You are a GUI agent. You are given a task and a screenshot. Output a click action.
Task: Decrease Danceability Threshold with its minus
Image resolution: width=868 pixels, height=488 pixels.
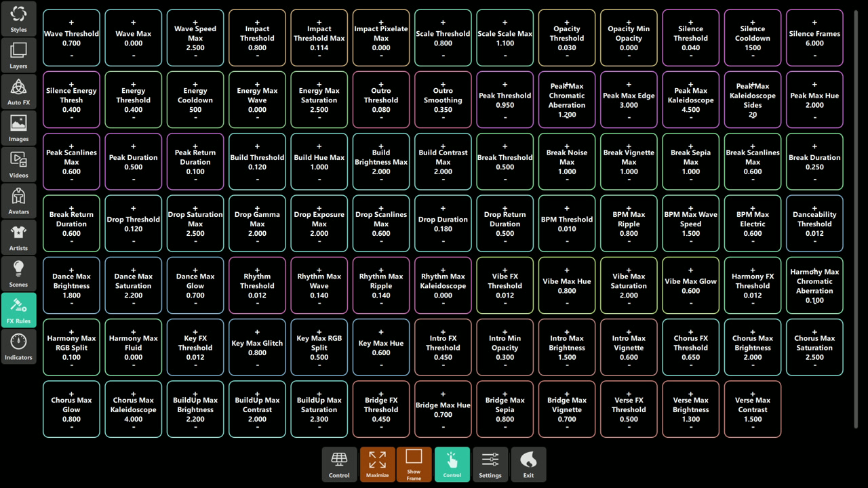(814, 241)
